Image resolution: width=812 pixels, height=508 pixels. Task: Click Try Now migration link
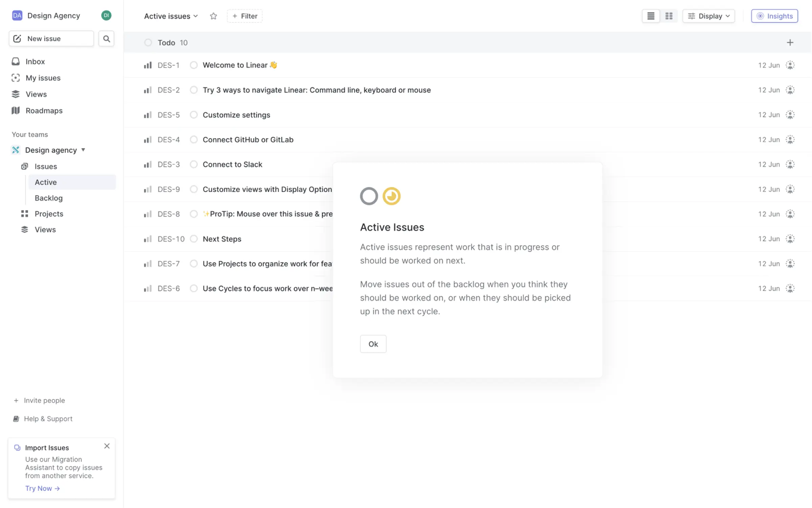coord(43,488)
